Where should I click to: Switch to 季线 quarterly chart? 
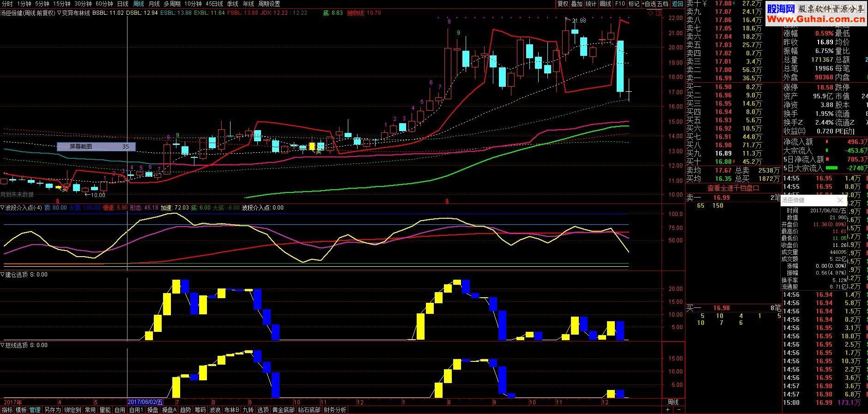tap(232, 4)
